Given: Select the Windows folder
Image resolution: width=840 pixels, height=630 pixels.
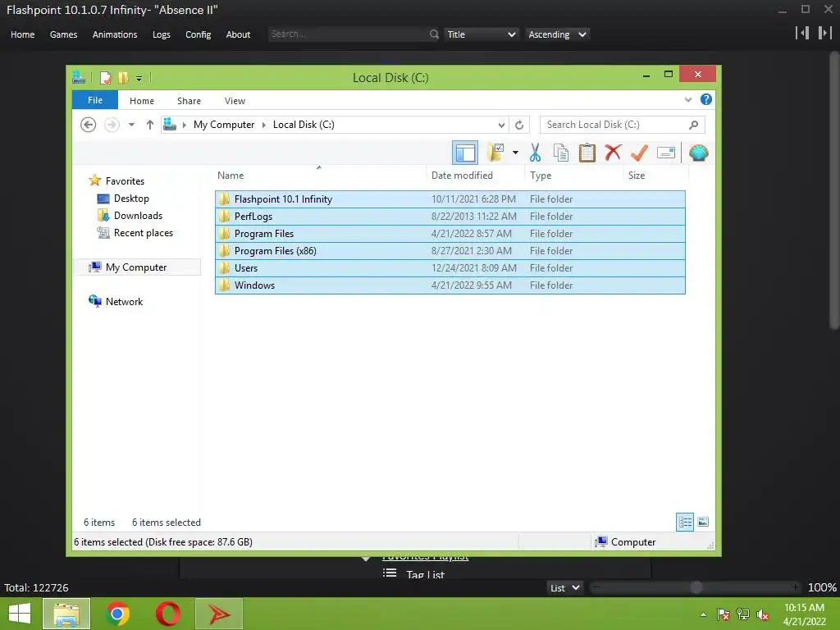Looking at the screenshot, I should (x=450, y=285).
